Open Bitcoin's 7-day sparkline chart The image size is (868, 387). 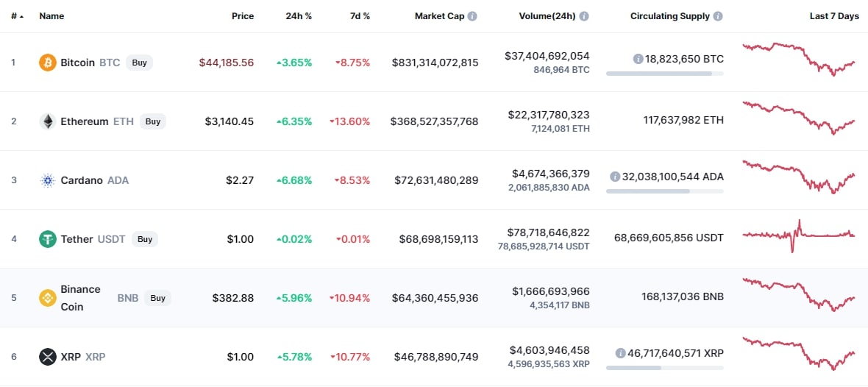[799, 59]
